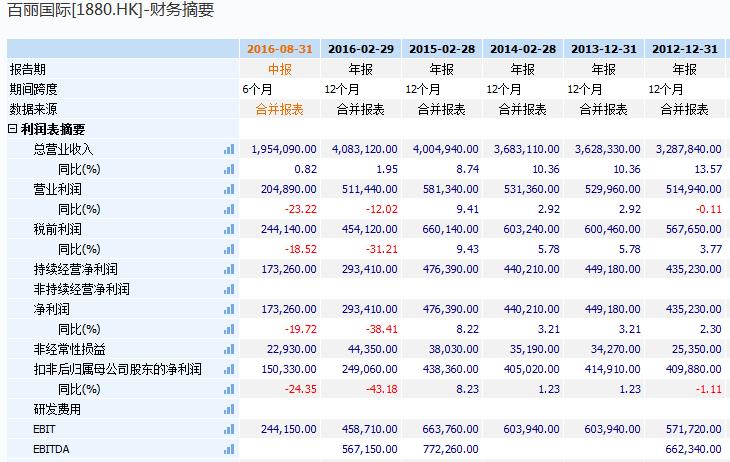
Task: Show the chart for 非持续经营净利润 row
Action: 229,289
